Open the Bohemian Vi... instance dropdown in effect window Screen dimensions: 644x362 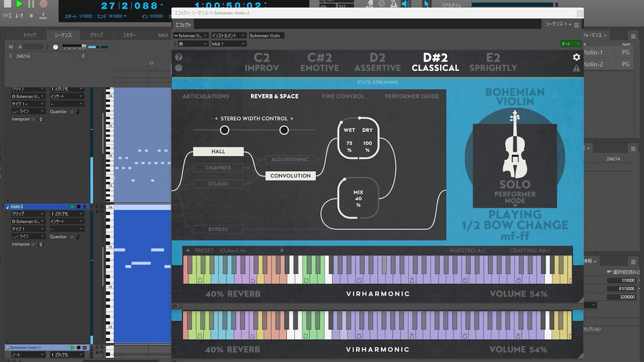191,36
